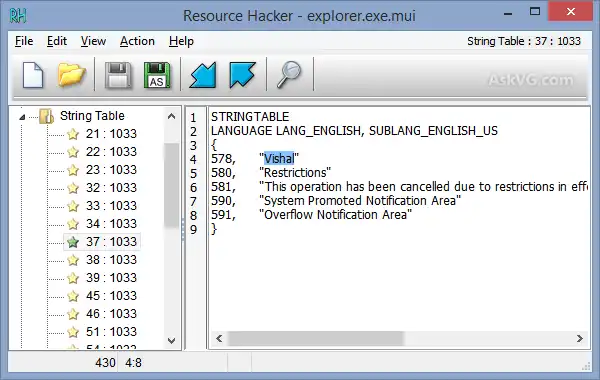Click the star icon next to 22 : 1033
Image resolution: width=600 pixels, height=380 pixels.
pos(73,152)
